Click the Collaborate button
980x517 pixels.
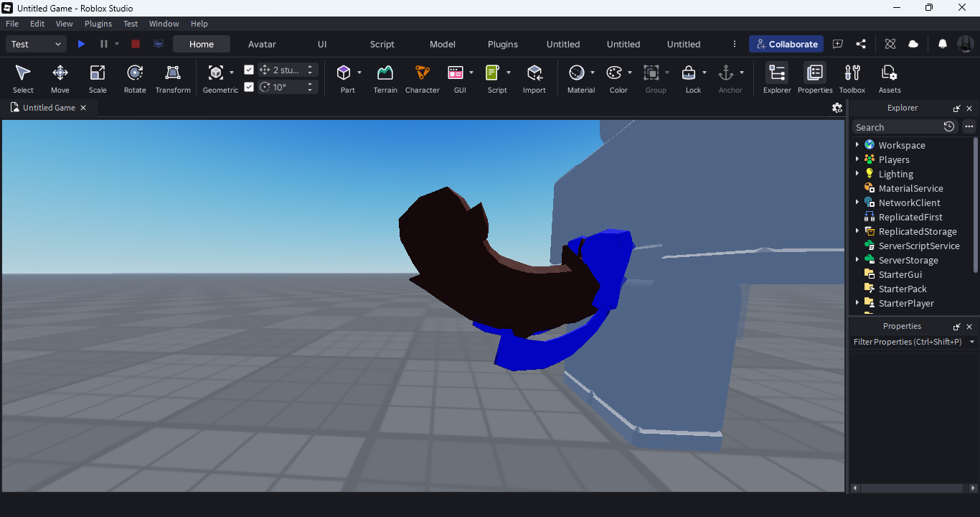tap(786, 44)
